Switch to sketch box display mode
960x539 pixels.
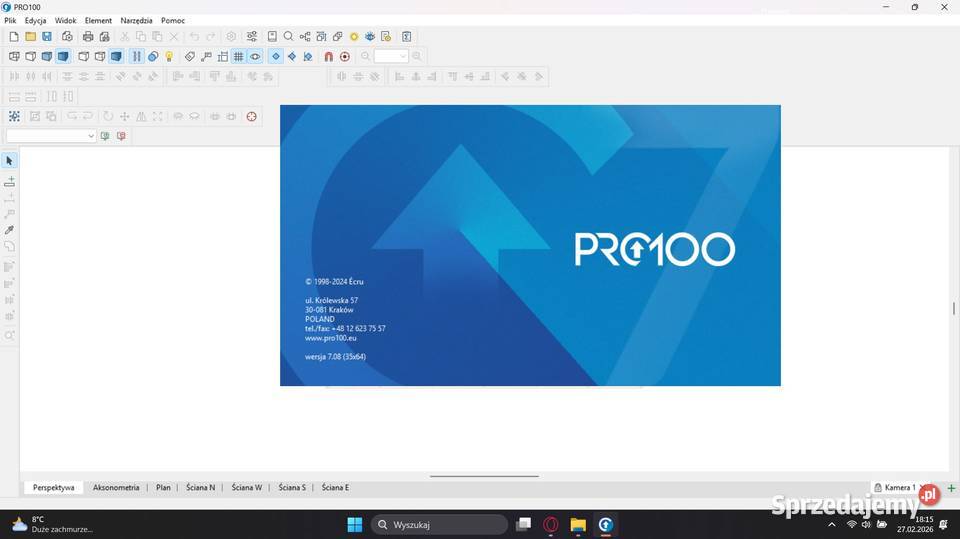(31, 56)
